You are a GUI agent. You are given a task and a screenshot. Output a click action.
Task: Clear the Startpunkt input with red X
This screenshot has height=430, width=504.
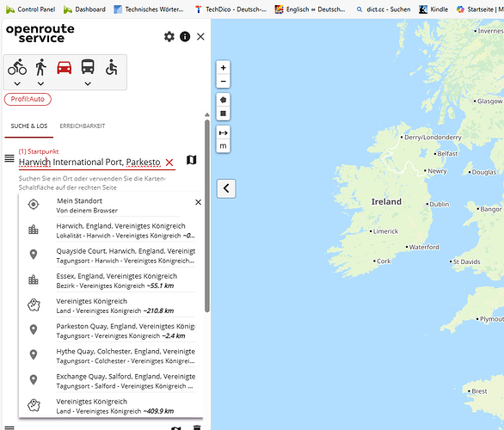169,163
